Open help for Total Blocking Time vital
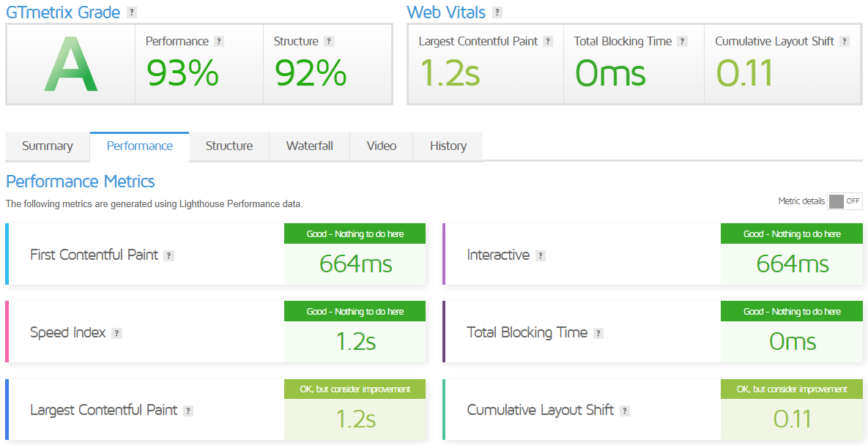The height and width of the screenshot is (445, 868). tap(682, 42)
